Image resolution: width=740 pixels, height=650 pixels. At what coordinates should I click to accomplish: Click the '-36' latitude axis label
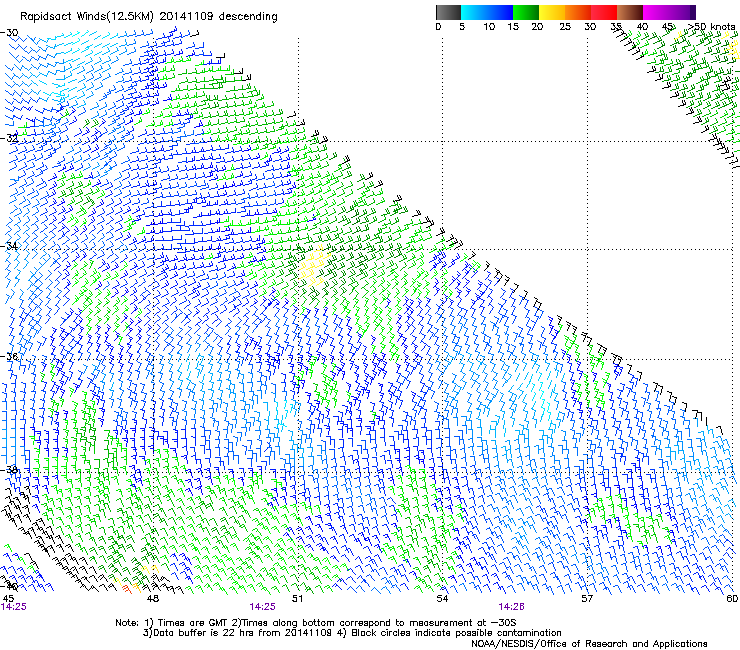[9, 356]
